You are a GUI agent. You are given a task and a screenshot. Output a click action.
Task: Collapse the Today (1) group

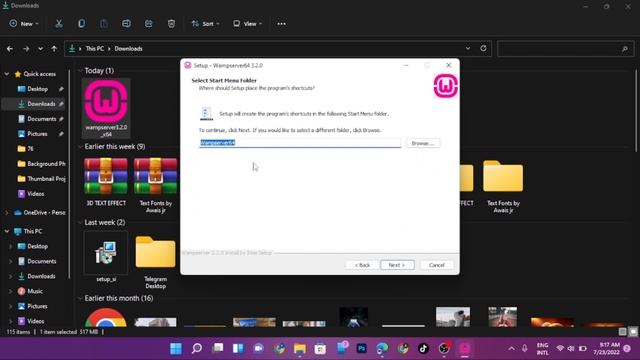(x=80, y=71)
